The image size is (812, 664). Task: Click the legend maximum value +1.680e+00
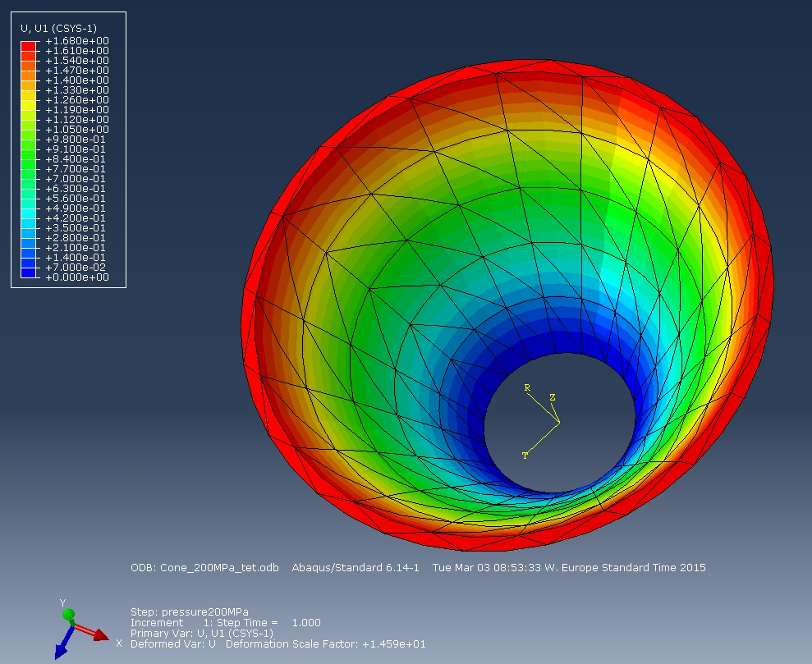click(77, 41)
